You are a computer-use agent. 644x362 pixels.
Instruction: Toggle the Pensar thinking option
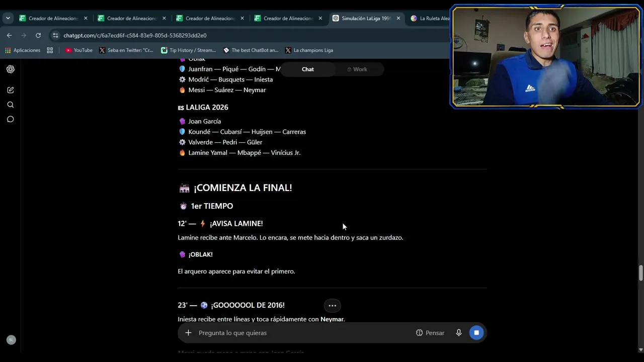[430, 333]
